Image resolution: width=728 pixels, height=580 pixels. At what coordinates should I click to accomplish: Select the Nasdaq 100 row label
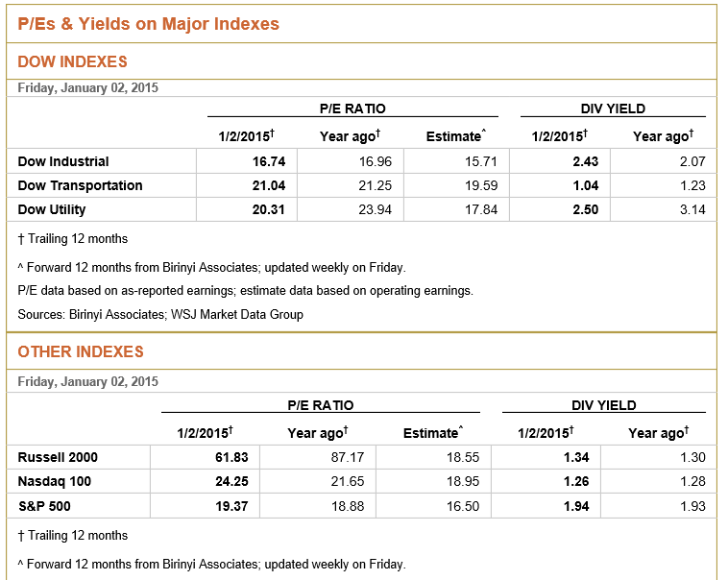55,481
